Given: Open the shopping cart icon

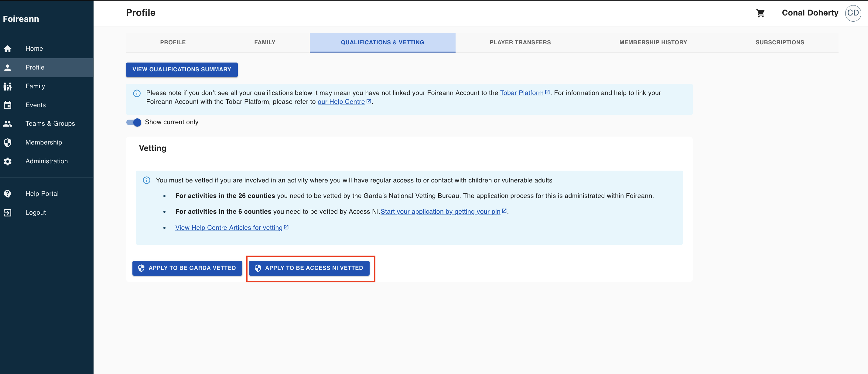Looking at the screenshot, I should pyautogui.click(x=760, y=13).
